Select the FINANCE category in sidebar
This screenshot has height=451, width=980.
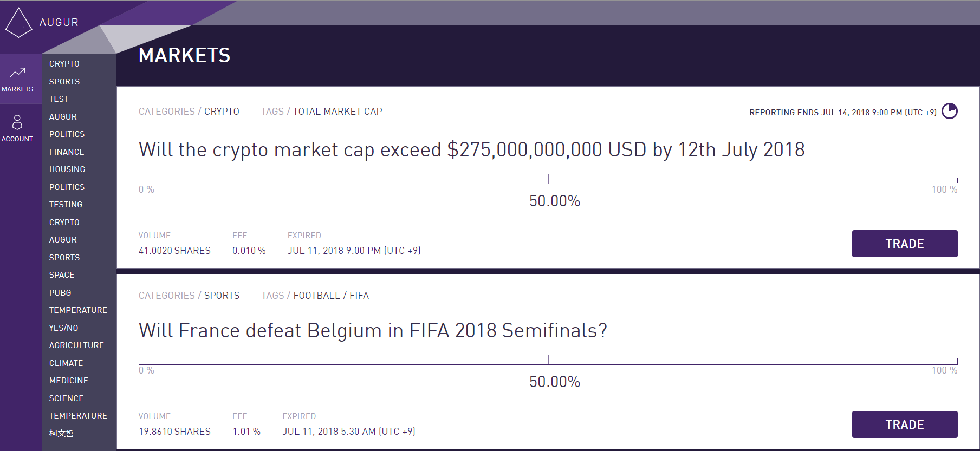(67, 152)
